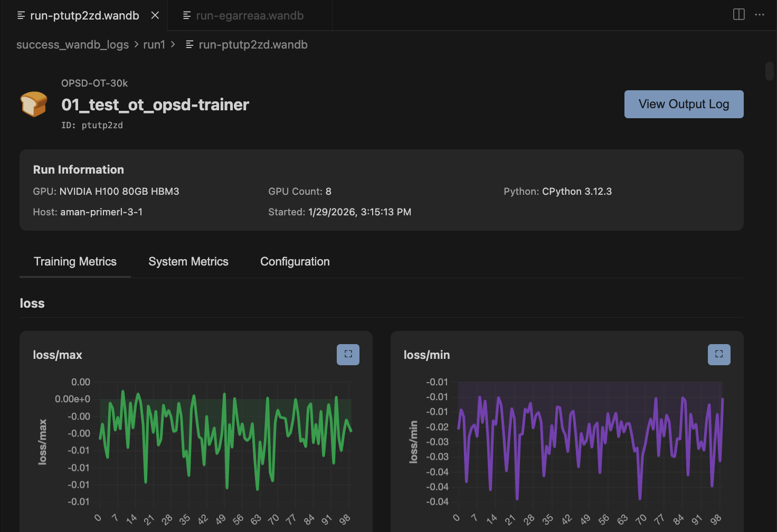Click the file icon beside run-ptutp2zd.wandb breadcrumb
Viewport: 777px width, 532px height.
click(190, 44)
